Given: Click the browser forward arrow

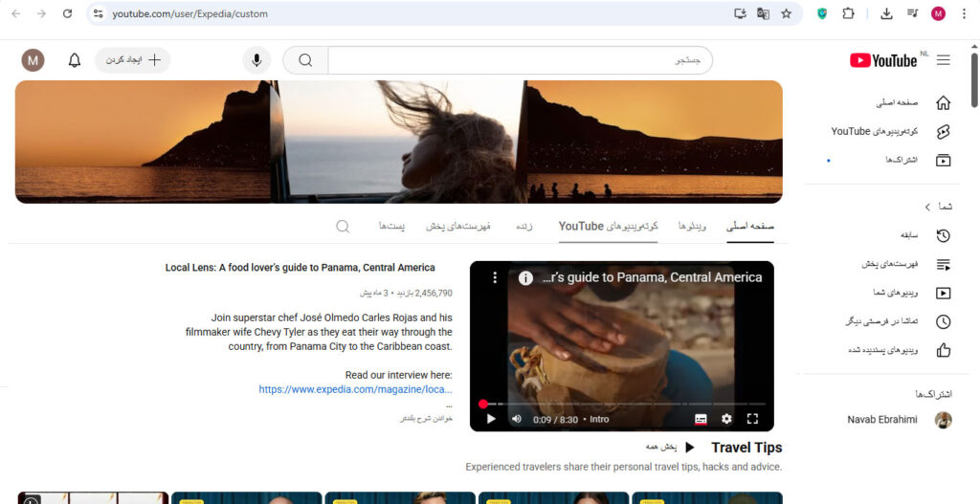Looking at the screenshot, I should tap(41, 13).
